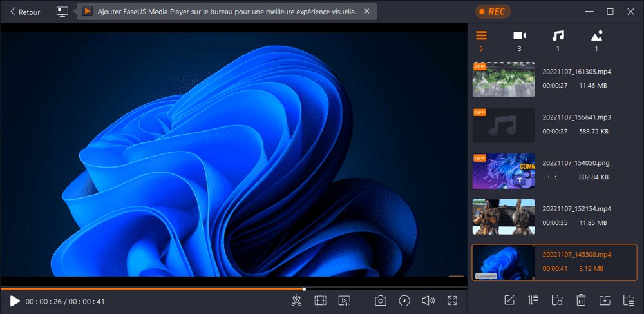The width and height of the screenshot is (644, 314).
Task: Open the scissors trim tool
Action: coord(296,301)
